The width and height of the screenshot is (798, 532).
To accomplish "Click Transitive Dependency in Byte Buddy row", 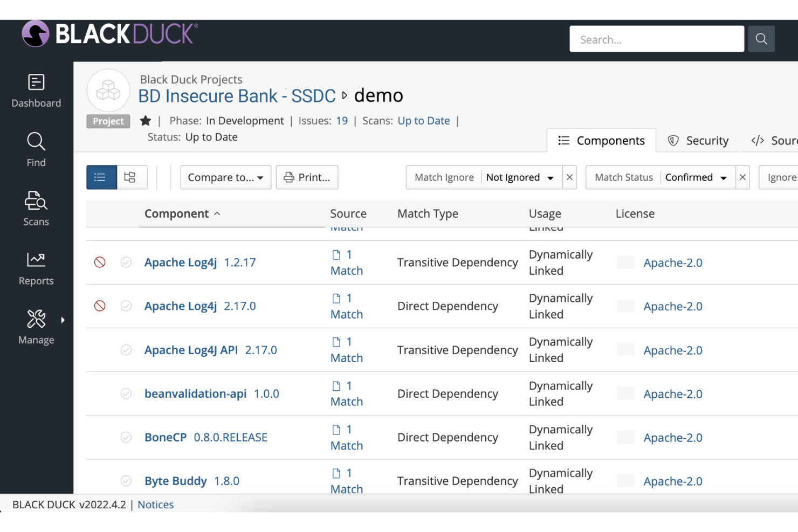I will click(x=458, y=481).
